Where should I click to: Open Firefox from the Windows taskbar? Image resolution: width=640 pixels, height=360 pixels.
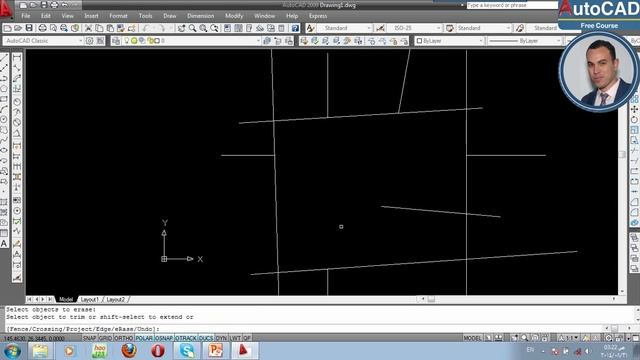129,351
